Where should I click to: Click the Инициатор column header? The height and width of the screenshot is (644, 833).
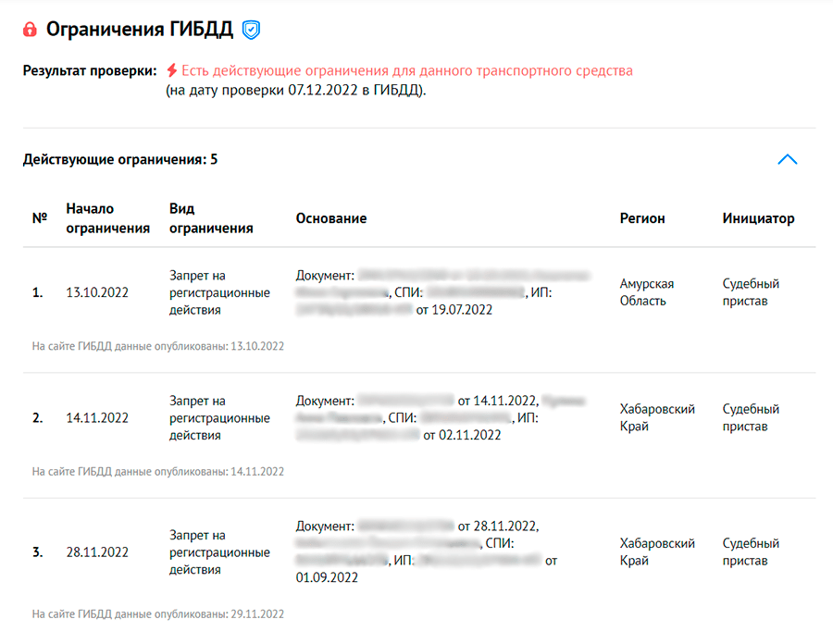(x=758, y=218)
